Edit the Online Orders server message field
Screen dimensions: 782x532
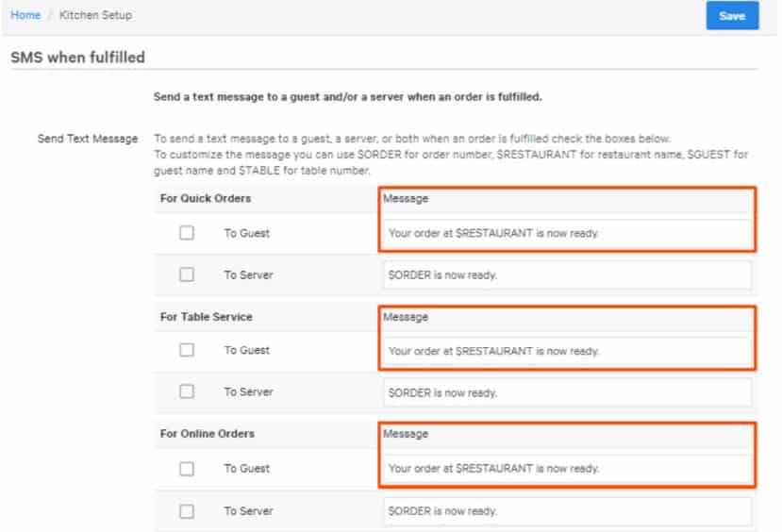pyautogui.click(x=566, y=511)
